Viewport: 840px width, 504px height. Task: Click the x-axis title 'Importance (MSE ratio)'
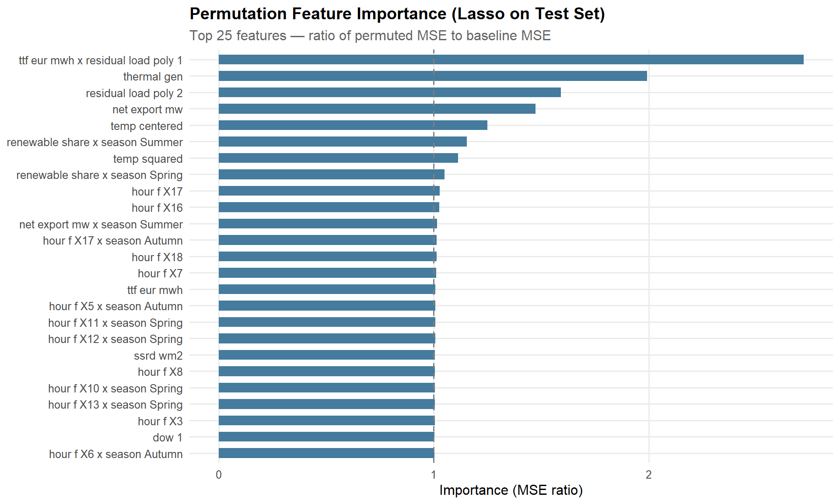point(511,490)
